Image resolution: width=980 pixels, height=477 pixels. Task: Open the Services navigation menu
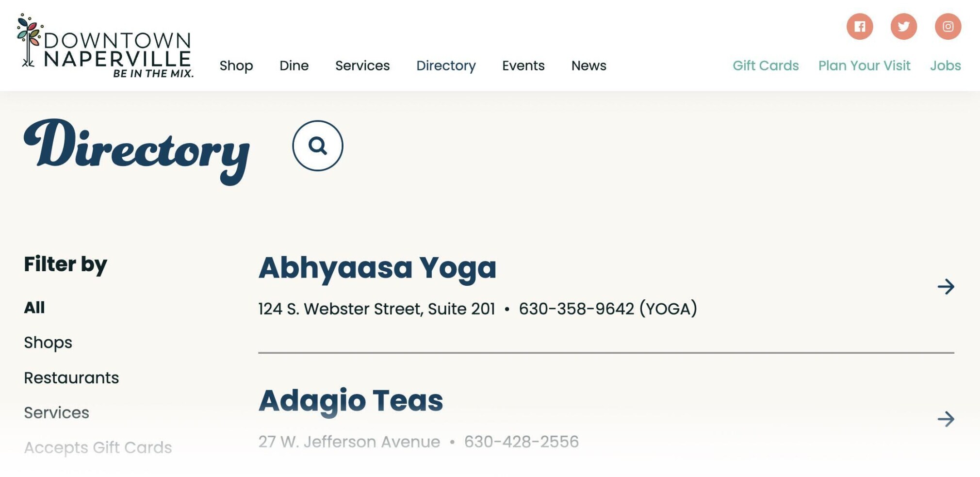coord(362,66)
